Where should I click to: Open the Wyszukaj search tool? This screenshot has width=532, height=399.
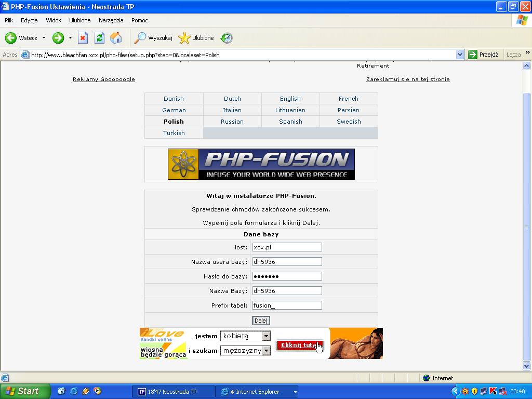[x=153, y=38]
